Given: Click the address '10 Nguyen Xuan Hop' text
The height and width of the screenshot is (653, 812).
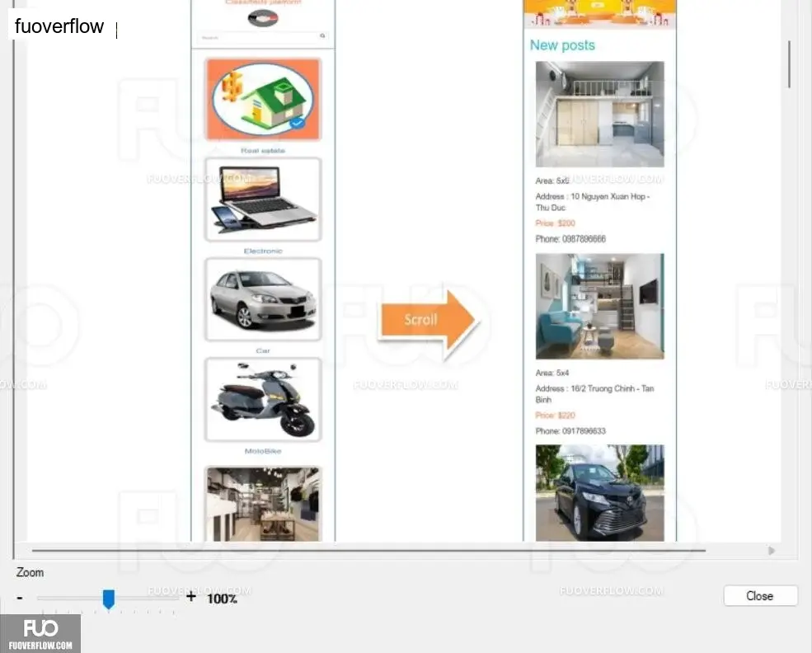Looking at the screenshot, I should [x=593, y=202].
